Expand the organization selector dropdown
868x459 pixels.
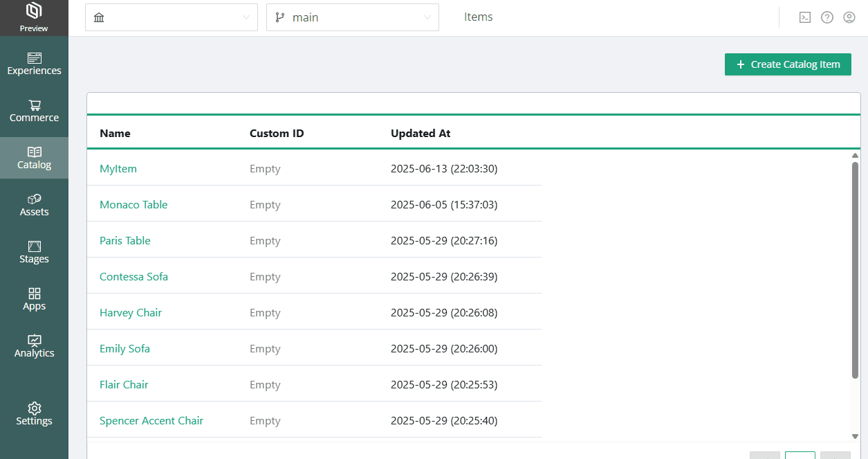[171, 17]
